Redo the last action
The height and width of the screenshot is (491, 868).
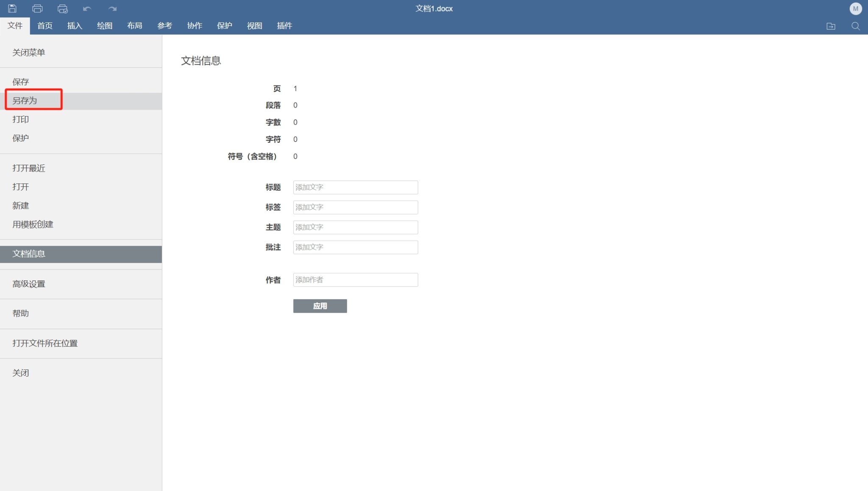point(112,8)
